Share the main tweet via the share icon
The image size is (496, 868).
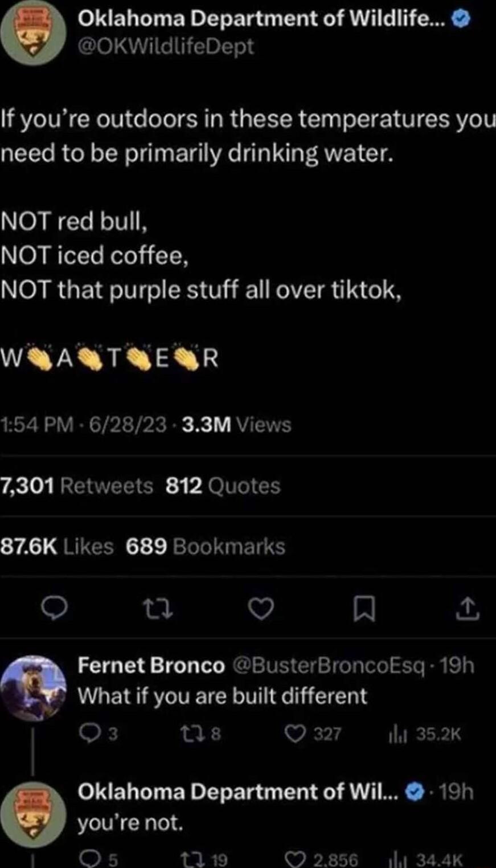point(468,609)
